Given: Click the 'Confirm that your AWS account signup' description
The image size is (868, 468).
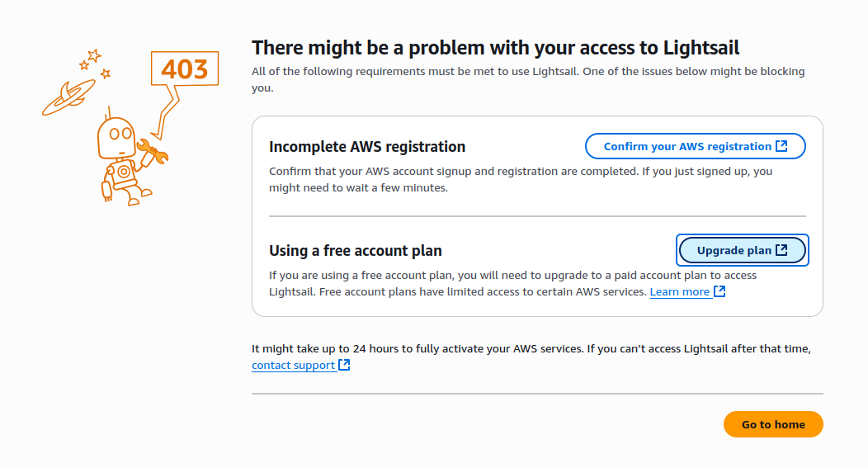Looking at the screenshot, I should tap(521, 179).
